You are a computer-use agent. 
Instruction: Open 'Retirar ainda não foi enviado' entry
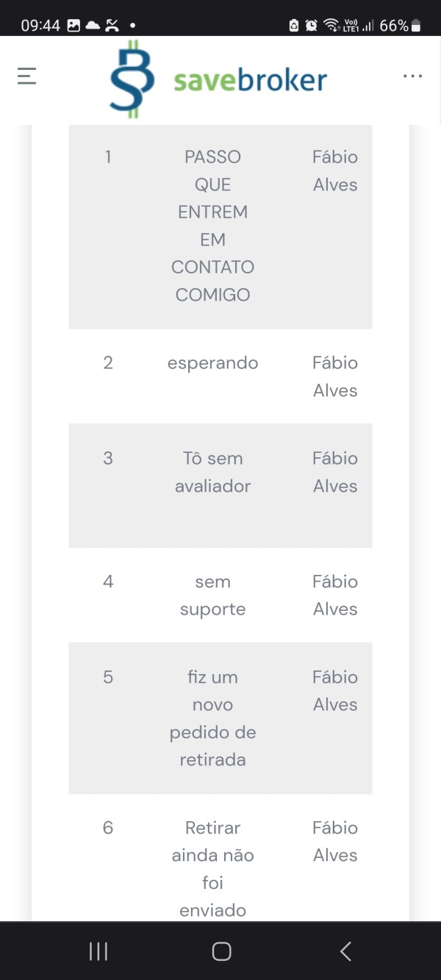(212, 869)
